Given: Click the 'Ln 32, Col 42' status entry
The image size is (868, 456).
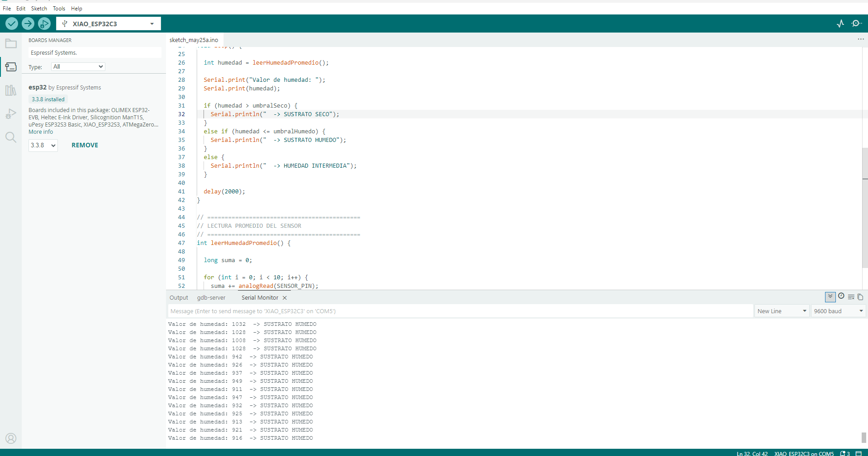Looking at the screenshot, I should coord(752,453).
